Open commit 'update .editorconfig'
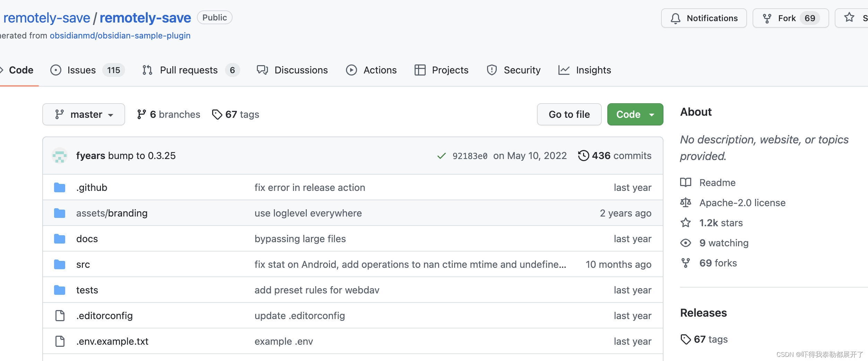Screen dimensions: 868x361 [x=300, y=316]
